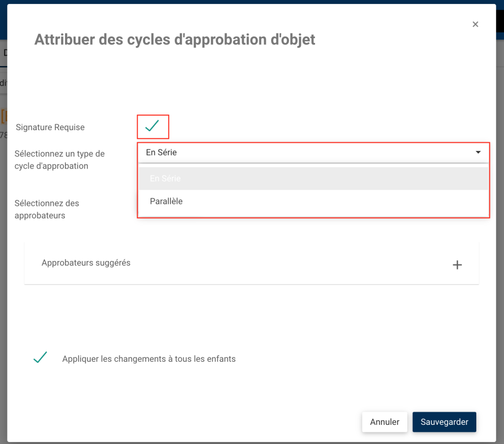Click the partially hidden "di" item at left edge
The height and width of the screenshot is (444, 504).
3,83
